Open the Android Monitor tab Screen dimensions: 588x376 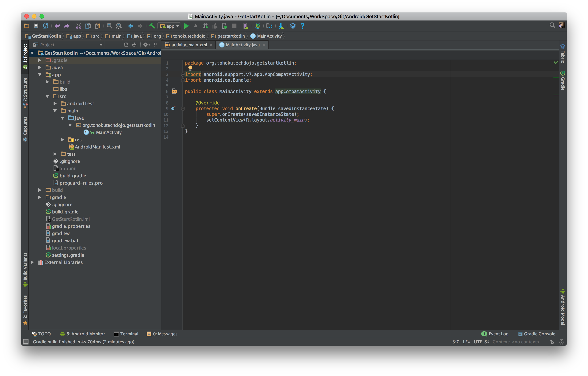point(83,334)
